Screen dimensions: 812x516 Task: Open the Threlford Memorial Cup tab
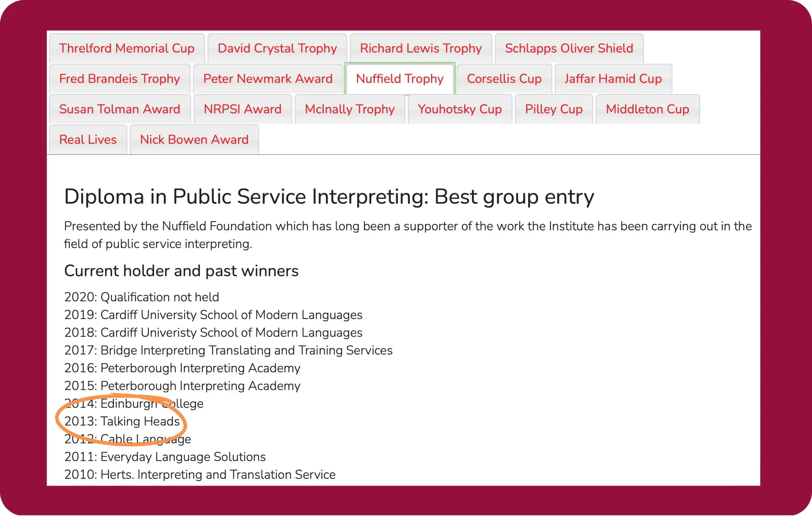[x=126, y=48]
